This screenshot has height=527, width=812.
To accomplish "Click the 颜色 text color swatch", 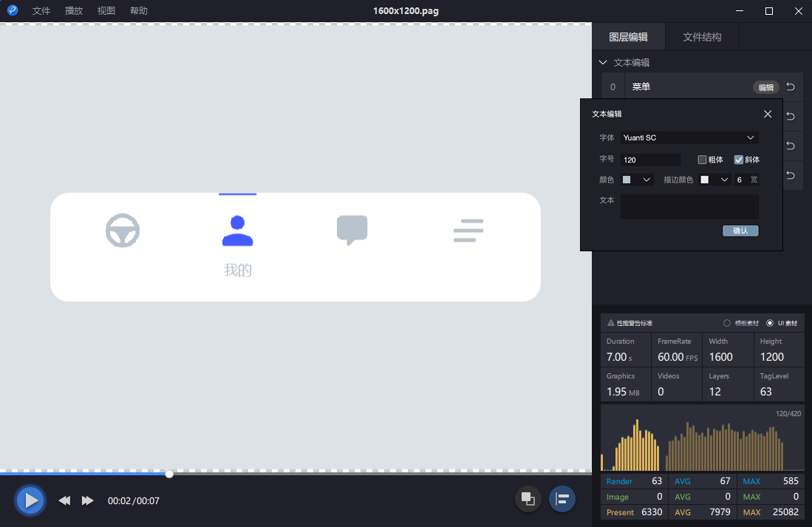I will (627, 180).
